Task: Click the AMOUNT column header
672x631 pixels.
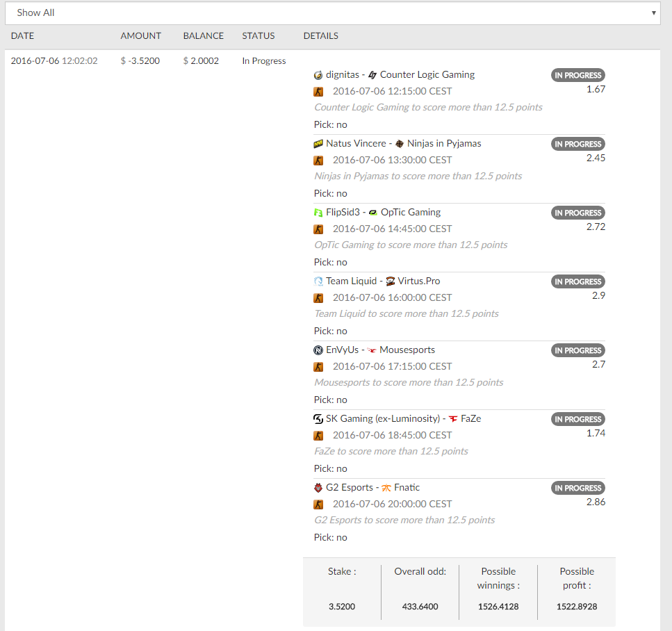Action: [140, 36]
